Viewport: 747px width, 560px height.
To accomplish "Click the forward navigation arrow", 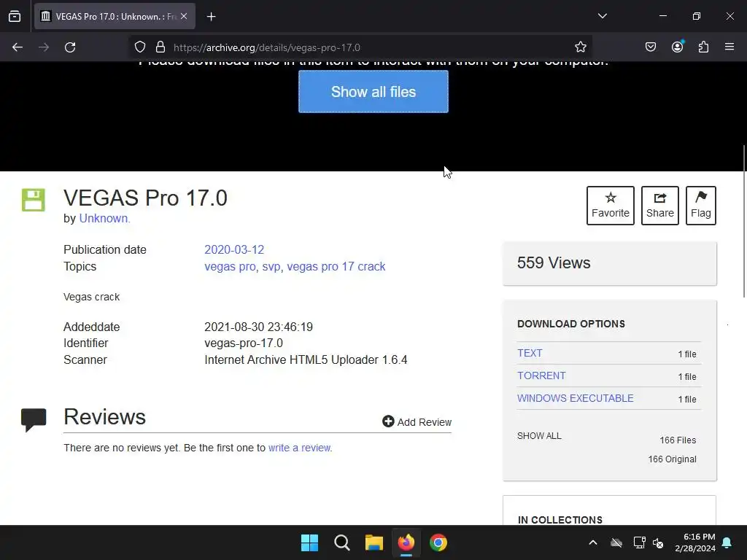I will click(x=44, y=47).
